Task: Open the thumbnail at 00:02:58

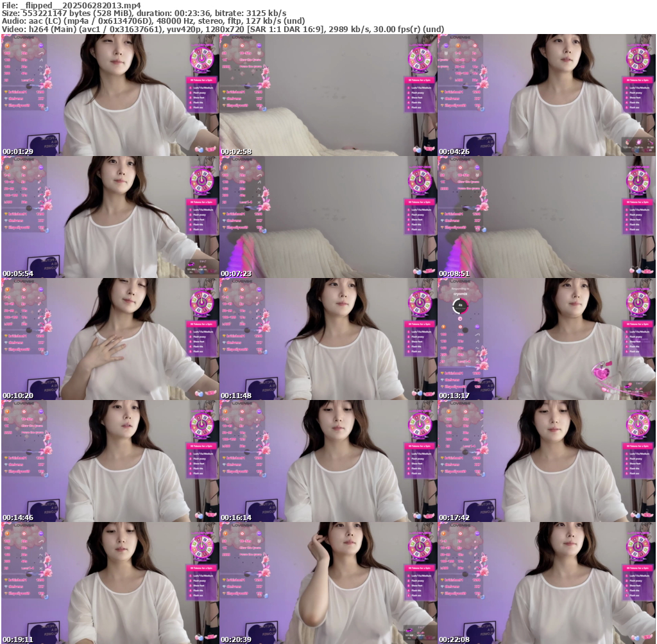Action: [x=328, y=95]
